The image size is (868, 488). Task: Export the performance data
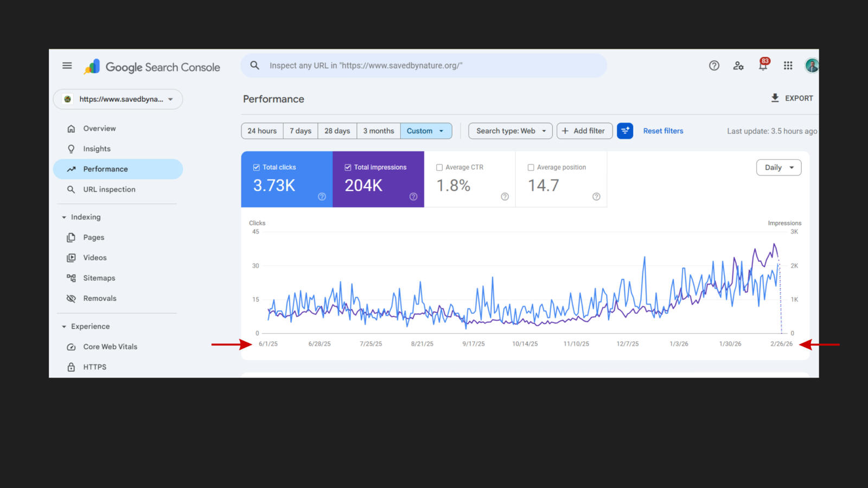[792, 98]
